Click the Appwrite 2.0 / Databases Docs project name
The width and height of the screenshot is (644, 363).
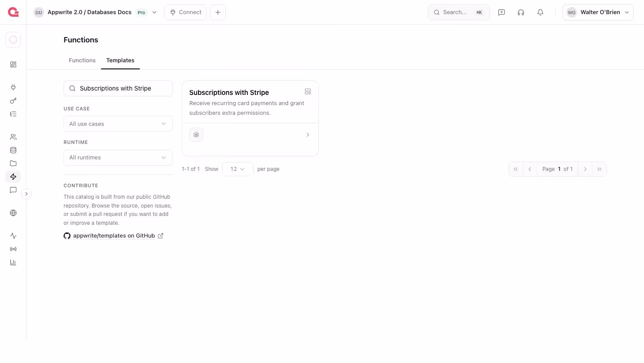tap(90, 12)
